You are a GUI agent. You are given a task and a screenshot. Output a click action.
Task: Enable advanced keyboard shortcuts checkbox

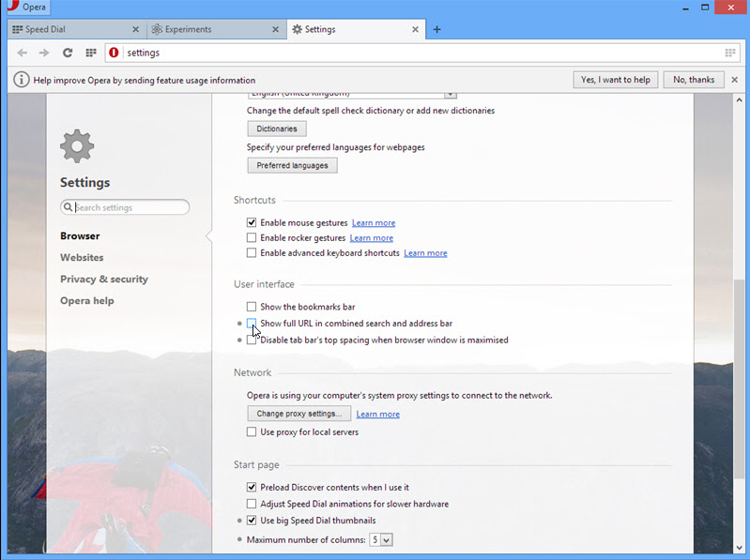click(x=252, y=252)
